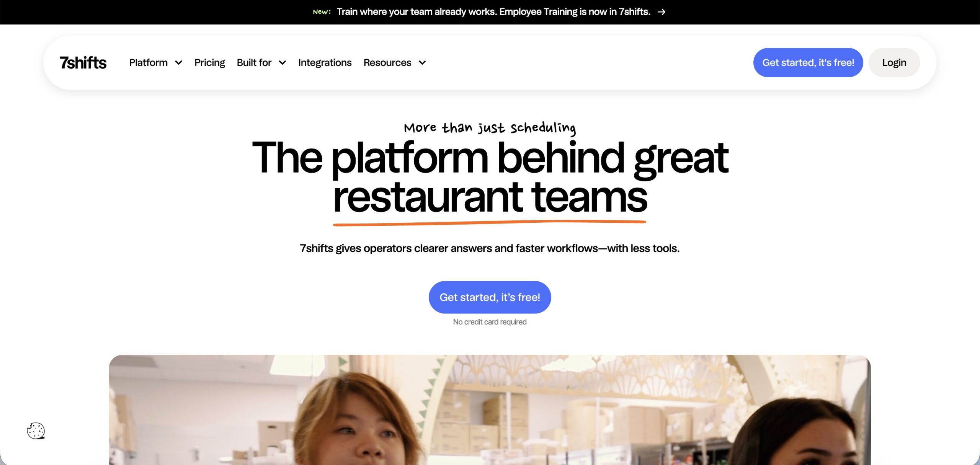Image resolution: width=980 pixels, height=465 pixels.
Task: Expand the Resources menu chevron
Action: pos(422,63)
